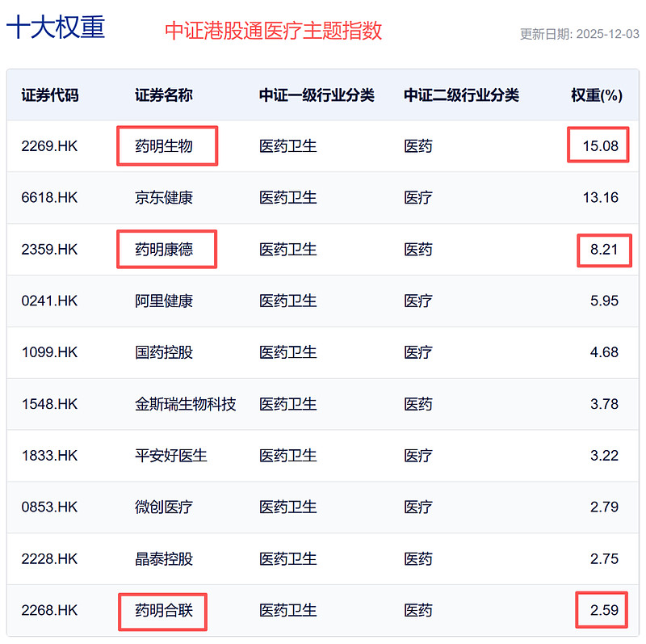Select security name 微创医疗
Screen dimensions: 646x644
pos(164,507)
